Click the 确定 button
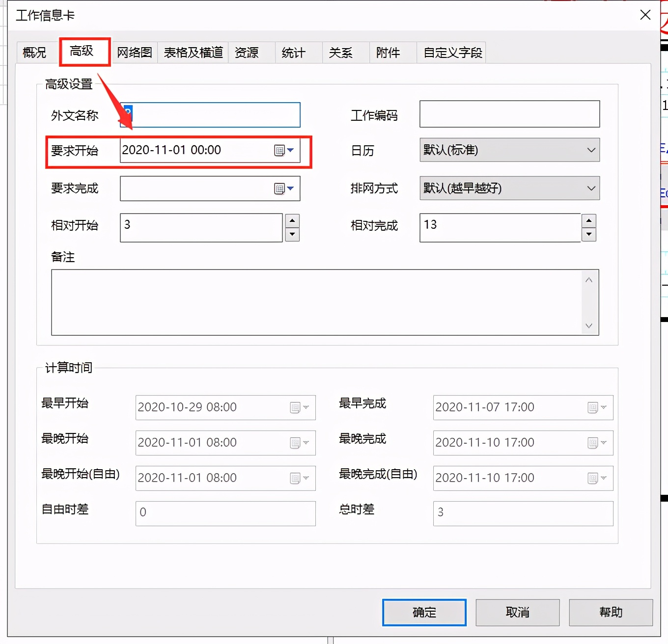 tap(423, 612)
